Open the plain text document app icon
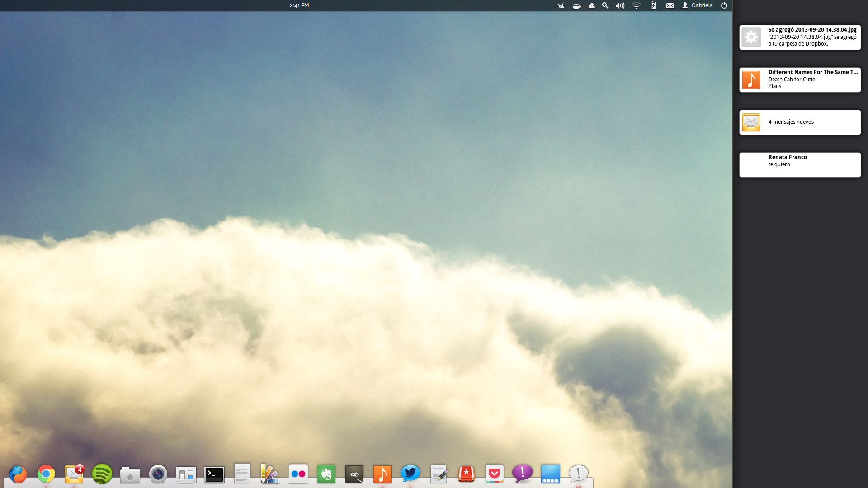The height and width of the screenshot is (488, 868). (x=242, y=474)
